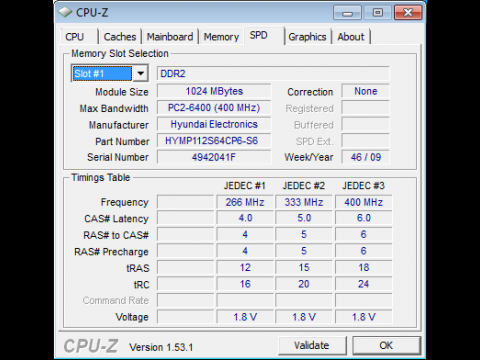
Task: Go to the Memory tab
Action: [x=221, y=37]
